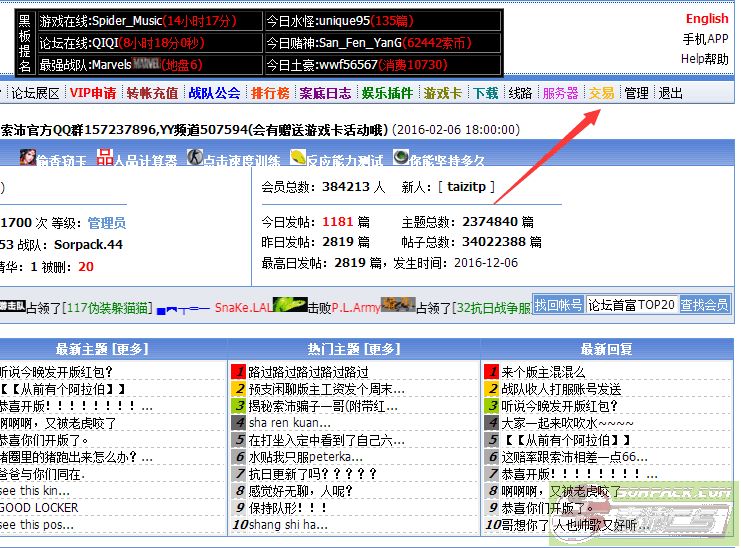Click the 查找会员 button

point(704,305)
